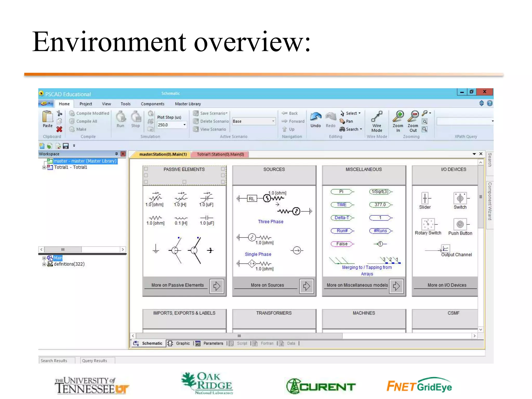Screen dimensions: 532x399
Task: Open the Base scenario dropdown
Action: tap(273, 121)
